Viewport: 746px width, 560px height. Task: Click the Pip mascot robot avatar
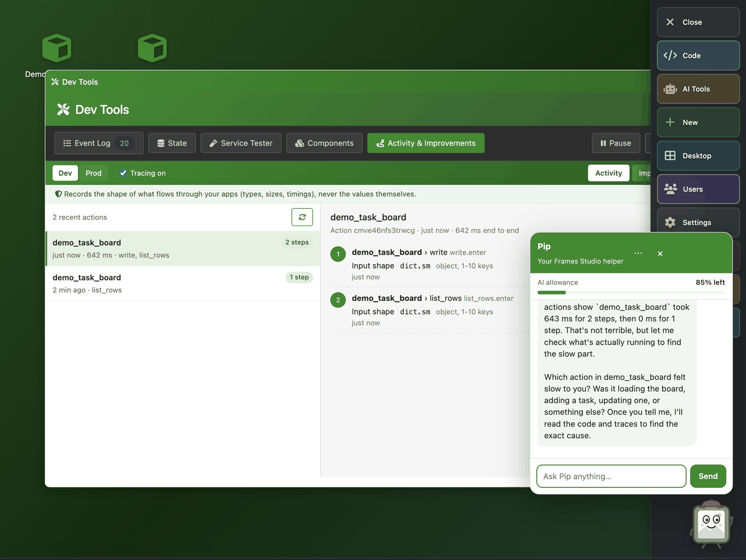coord(711,523)
